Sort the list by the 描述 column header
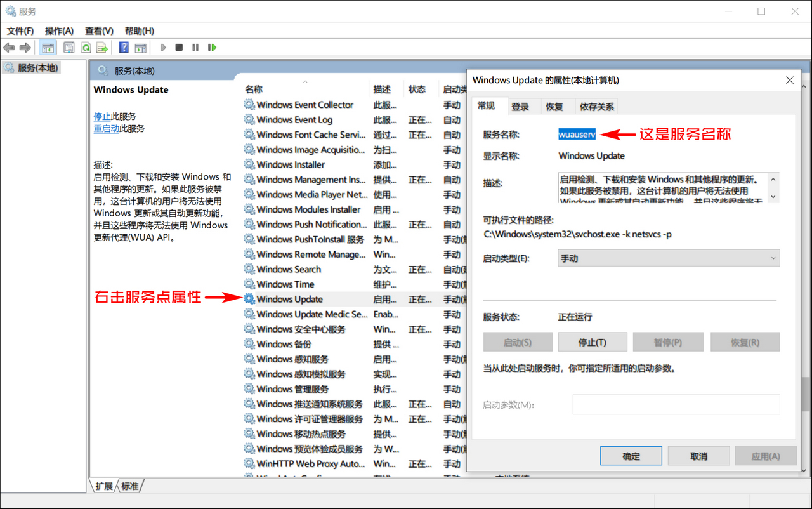812x509 pixels. (382, 89)
